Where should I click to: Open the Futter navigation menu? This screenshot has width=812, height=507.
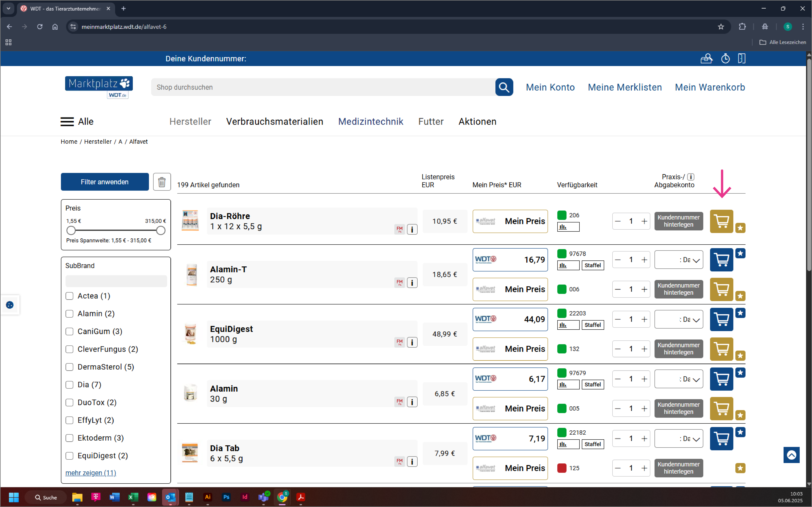[x=431, y=121]
